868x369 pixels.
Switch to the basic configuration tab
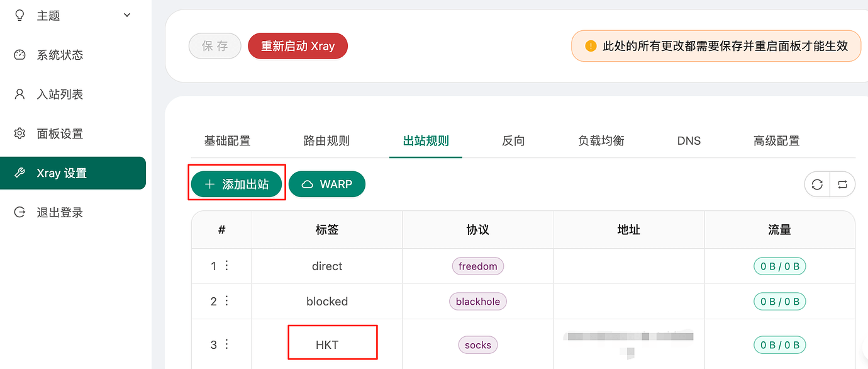pyautogui.click(x=227, y=141)
